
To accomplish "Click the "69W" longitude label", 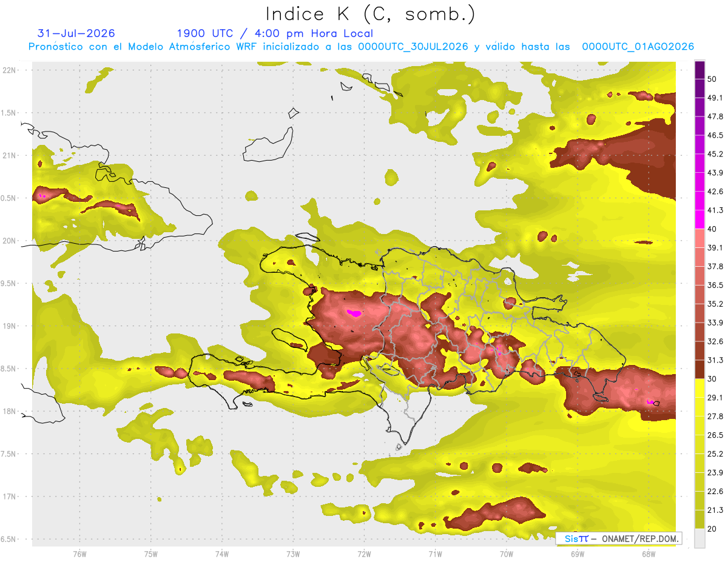I will click(x=578, y=554).
